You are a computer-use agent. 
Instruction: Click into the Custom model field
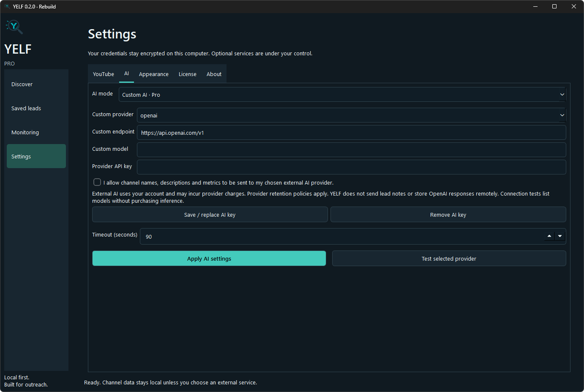coord(352,150)
